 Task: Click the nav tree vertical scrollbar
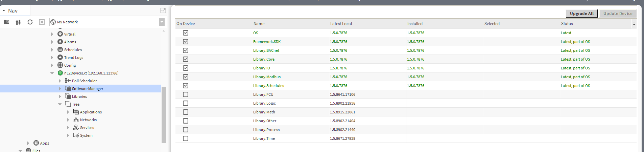click(164, 115)
